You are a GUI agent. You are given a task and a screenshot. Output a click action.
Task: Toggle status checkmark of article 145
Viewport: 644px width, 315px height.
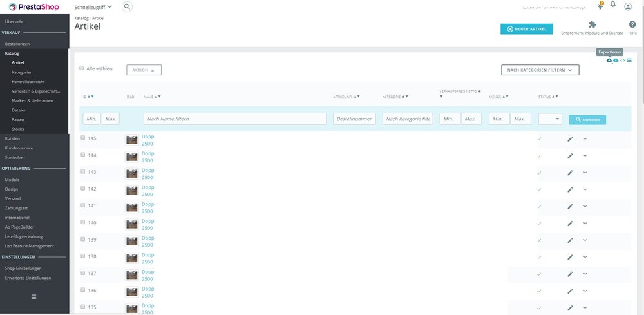(539, 139)
